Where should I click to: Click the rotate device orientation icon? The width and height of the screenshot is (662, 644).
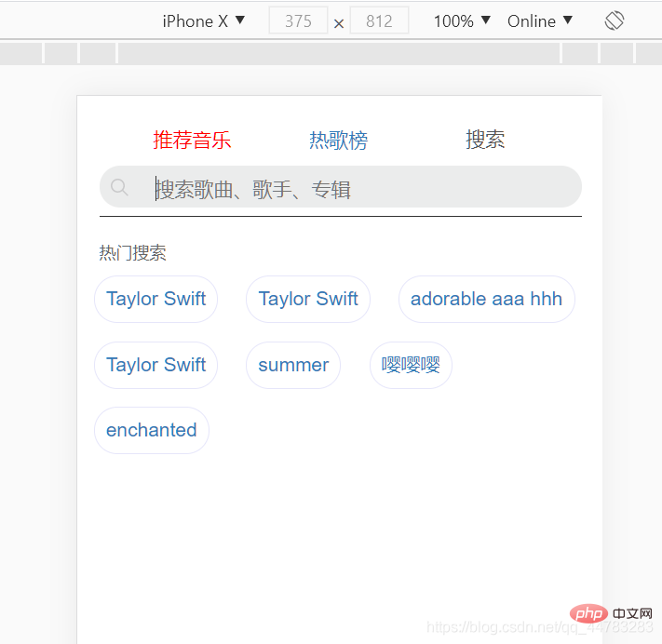click(x=614, y=20)
